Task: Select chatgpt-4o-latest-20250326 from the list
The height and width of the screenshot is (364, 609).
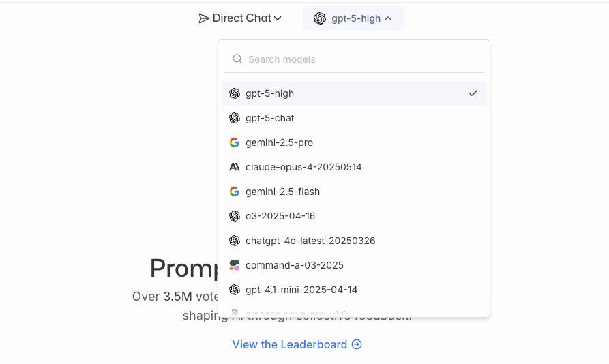Action: [354, 241]
